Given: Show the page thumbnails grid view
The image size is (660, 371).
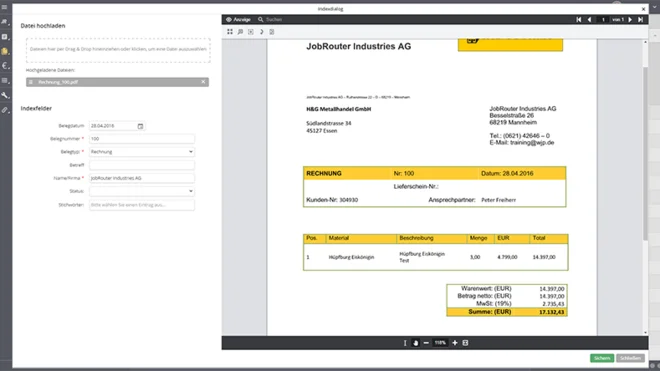Looking at the screenshot, I should (230, 32).
